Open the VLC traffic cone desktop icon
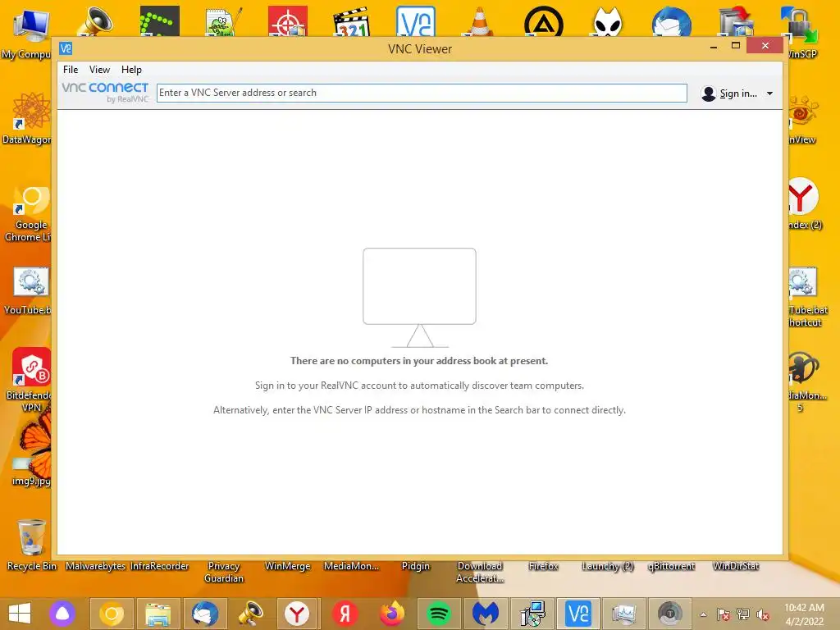Viewport: 840px width, 630px height. coord(480,21)
